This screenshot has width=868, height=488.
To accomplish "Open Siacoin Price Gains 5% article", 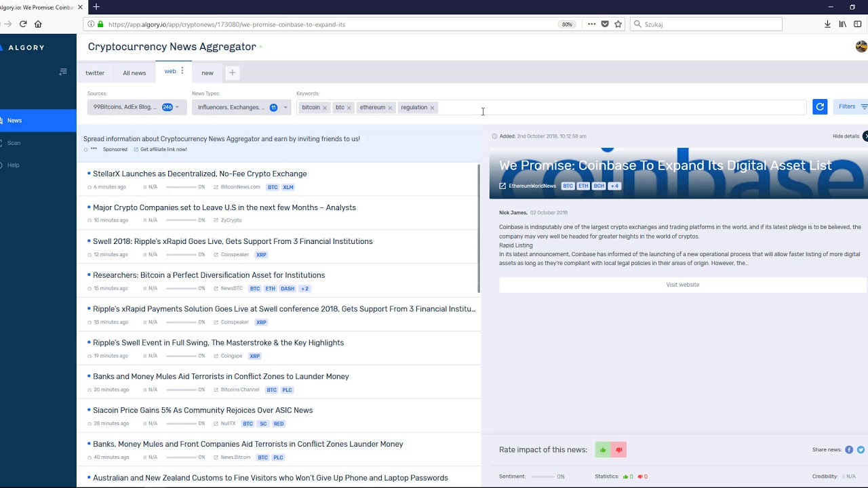I will click(203, 410).
